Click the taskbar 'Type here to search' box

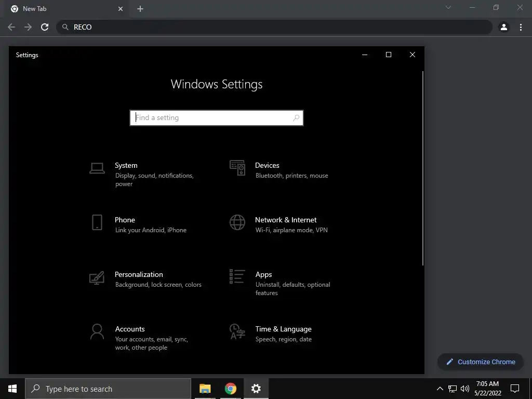(108, 389)
